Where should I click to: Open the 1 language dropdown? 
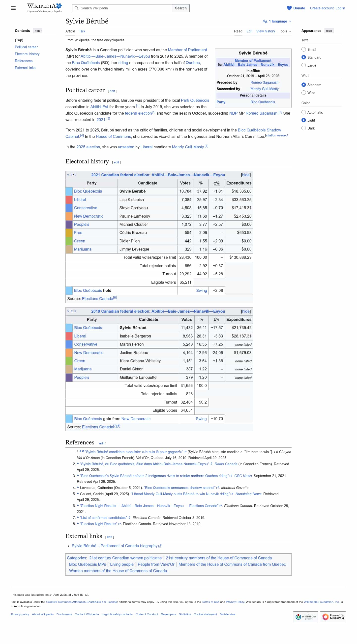(277, 22)
